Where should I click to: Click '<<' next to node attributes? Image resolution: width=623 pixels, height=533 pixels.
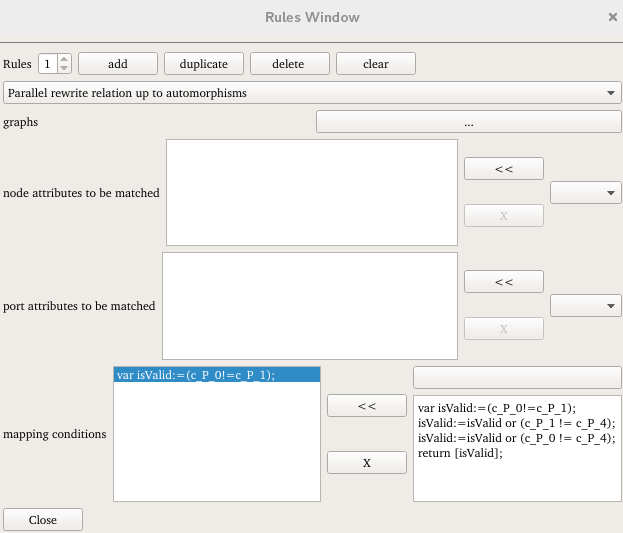point(503,169)
